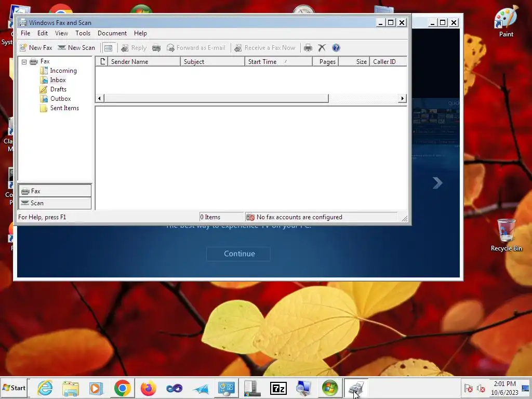Click the horizontal scrollbar right arrow
The height and width of the screenshot is (399, 532).
coord(403,98)
